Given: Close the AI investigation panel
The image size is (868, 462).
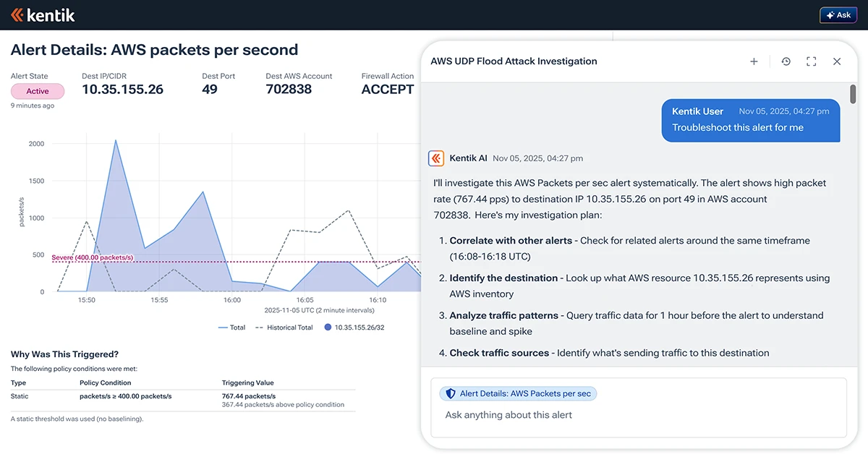Looking at the screenshot, I should pos(837,61).
